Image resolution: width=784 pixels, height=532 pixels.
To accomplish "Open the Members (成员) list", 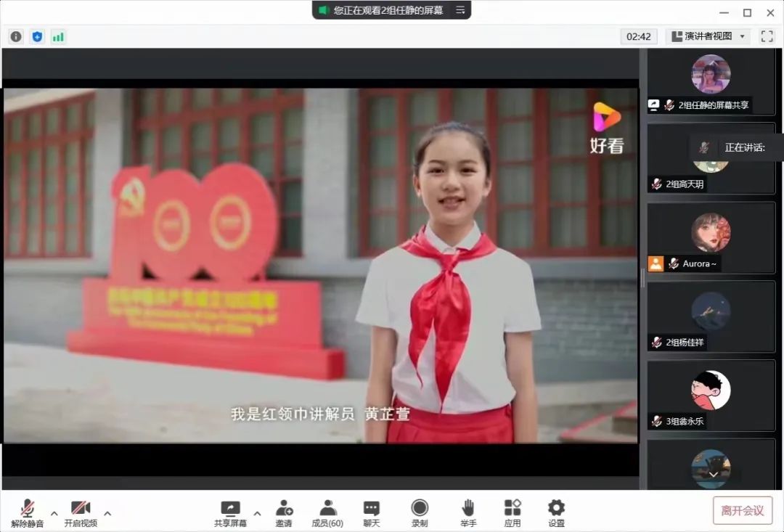I will tap(327, 513).
